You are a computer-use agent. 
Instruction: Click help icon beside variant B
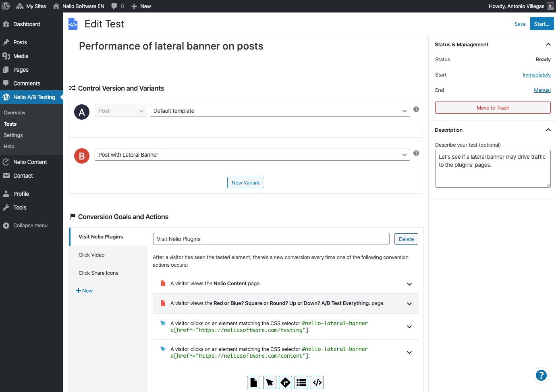click(x=416, y=153)
